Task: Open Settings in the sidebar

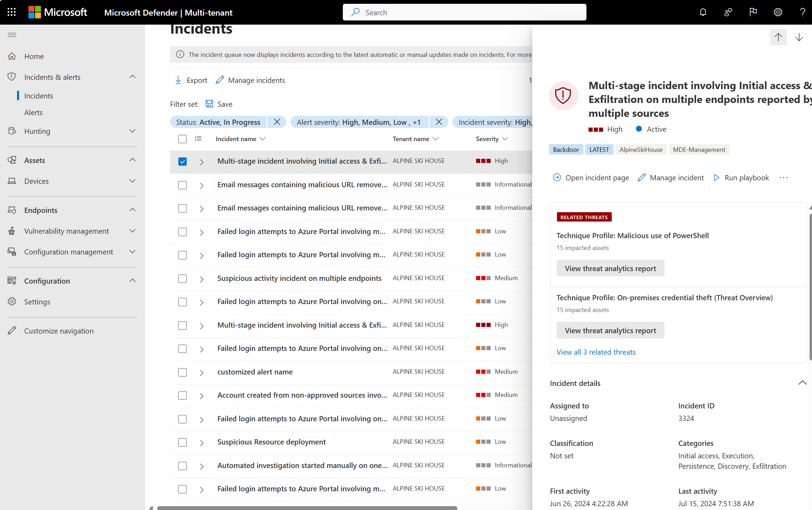Action: pyautogui.click(x=37, y=302)
